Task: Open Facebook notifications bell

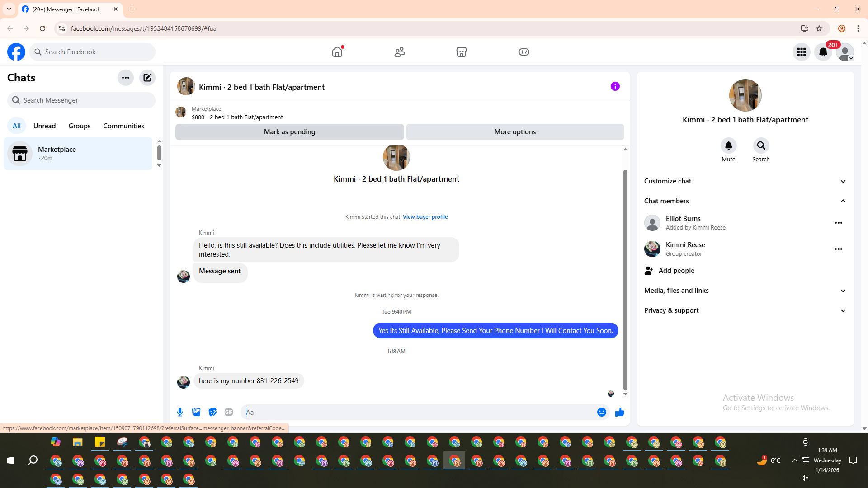Action: [x=823, y=52]
